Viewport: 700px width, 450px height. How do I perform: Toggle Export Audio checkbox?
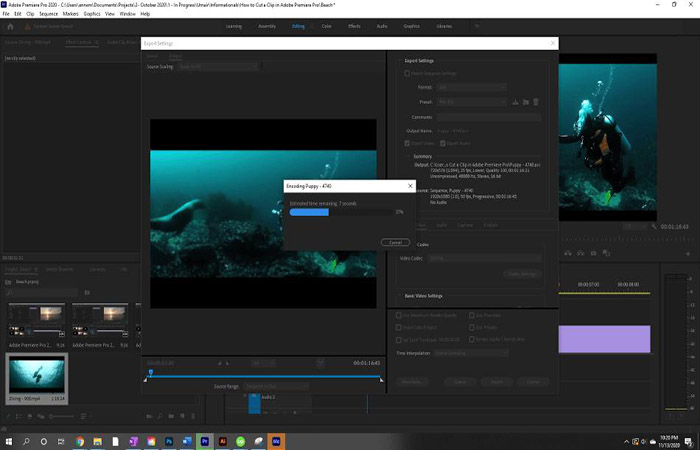pos(442,143)
